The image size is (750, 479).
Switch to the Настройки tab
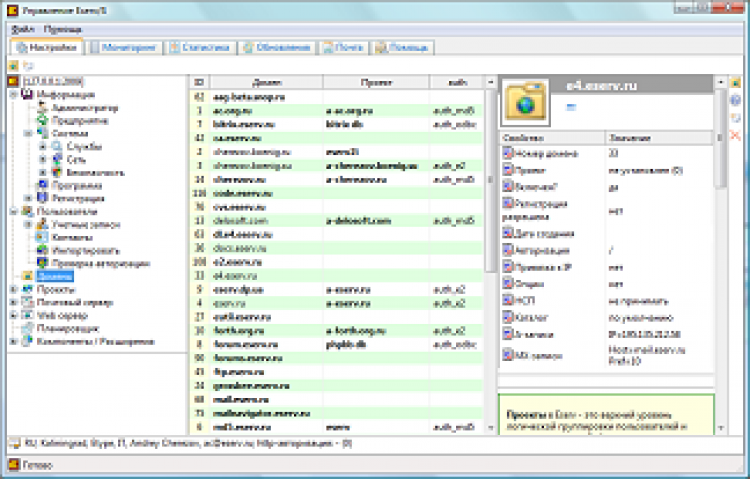46,47
